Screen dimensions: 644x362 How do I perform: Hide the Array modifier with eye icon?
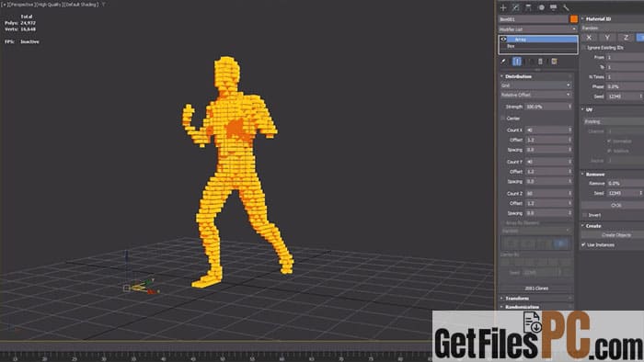tap(504, 40)
